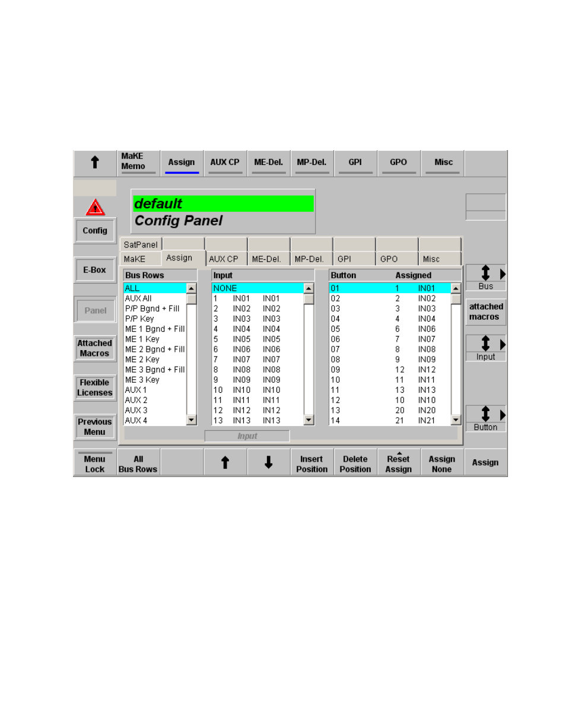This screenshot has width=566, height=728.
Task: Click the Insert Position button
Action: 311,463
